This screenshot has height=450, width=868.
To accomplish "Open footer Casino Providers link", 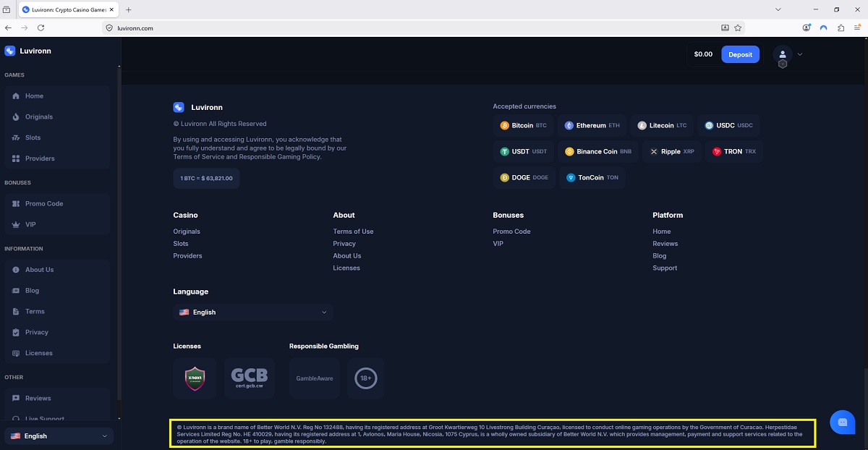I will click(188, 256).
